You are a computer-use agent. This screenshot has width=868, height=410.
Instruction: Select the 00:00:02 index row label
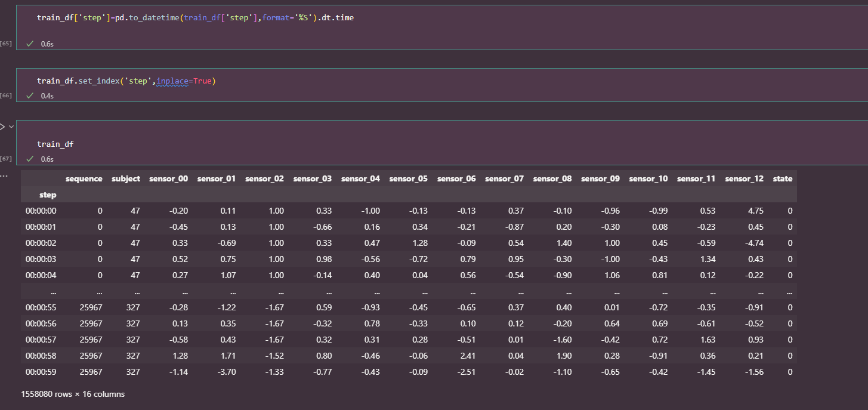(x=41, y=243)
